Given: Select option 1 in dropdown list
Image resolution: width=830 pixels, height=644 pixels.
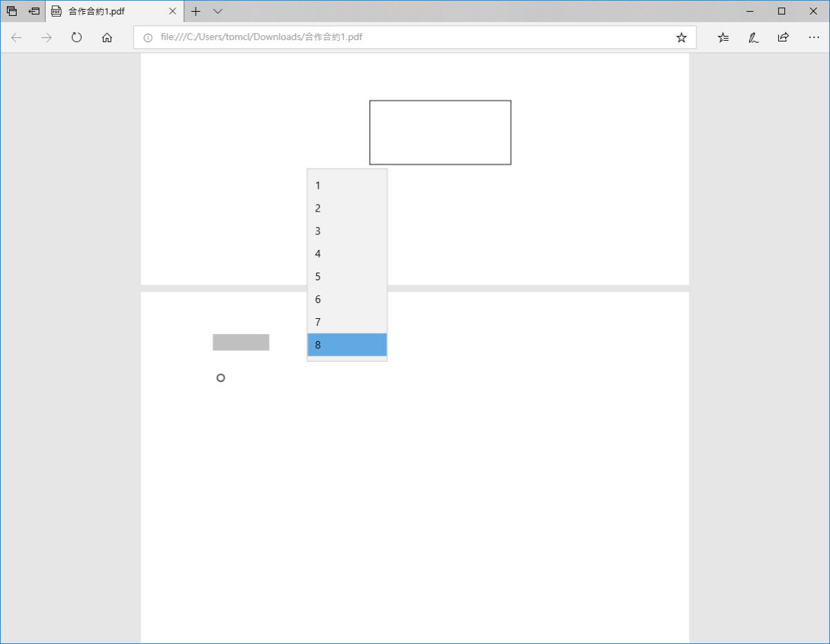Looking at the screenshot, I should (347, 185).
